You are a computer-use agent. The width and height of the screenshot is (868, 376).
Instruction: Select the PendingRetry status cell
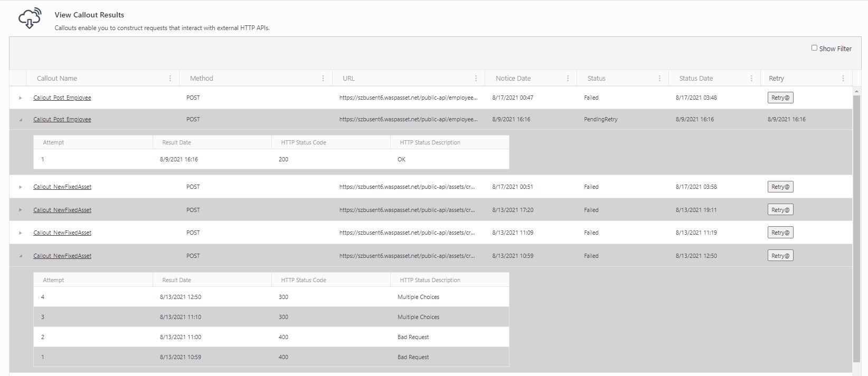601,119
